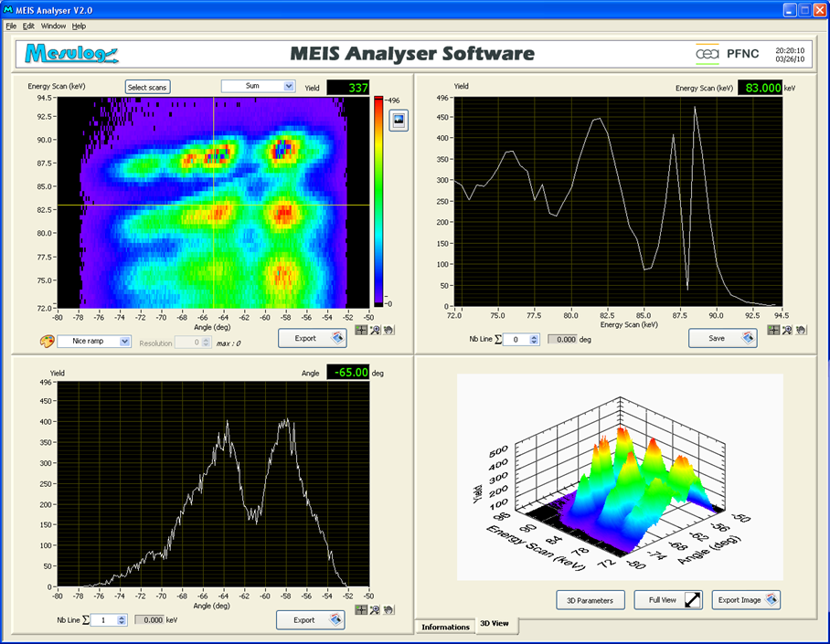Click Nb Line stepper under angle graph
Screen dimensions: 830x644
pyautogui.click(x=122, y=619)
